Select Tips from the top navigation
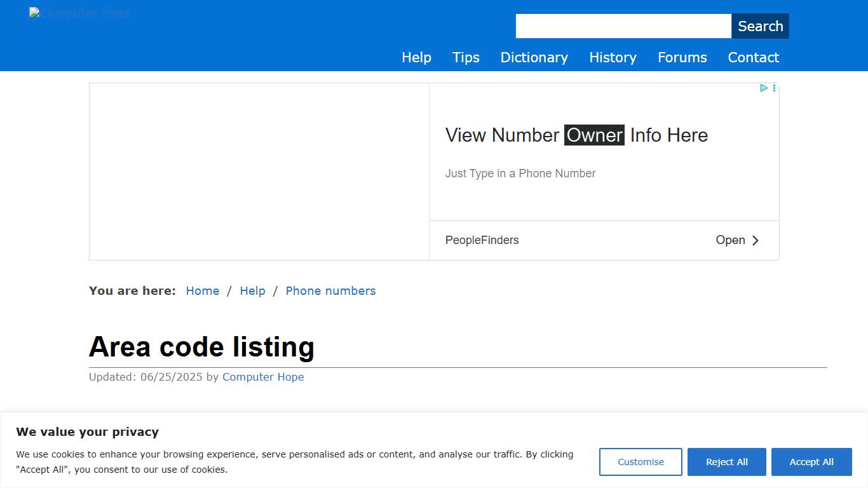 466,57
